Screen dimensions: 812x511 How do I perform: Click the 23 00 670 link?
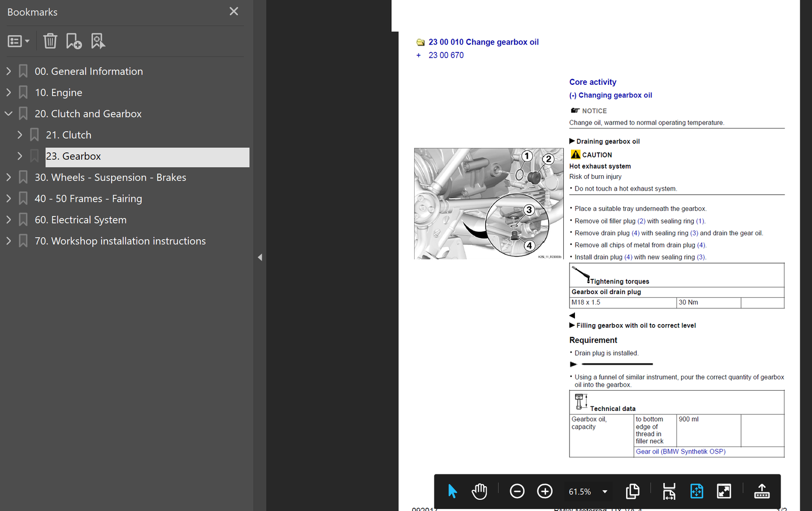coord(446,55)
